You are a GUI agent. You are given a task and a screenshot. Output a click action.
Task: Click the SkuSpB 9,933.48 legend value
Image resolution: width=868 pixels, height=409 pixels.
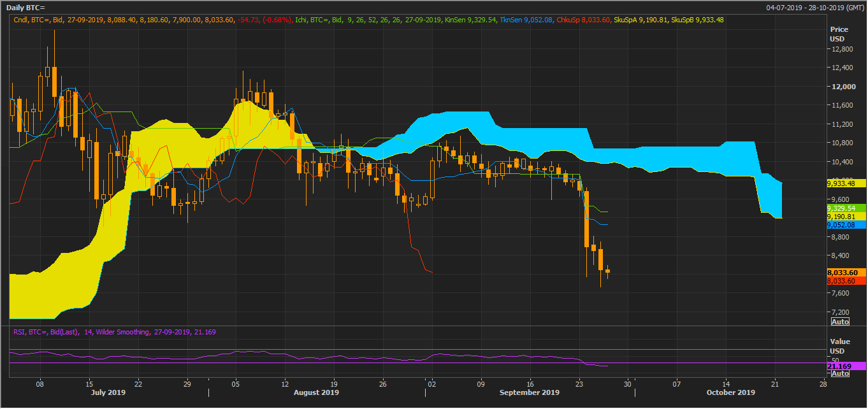[697, 20]
